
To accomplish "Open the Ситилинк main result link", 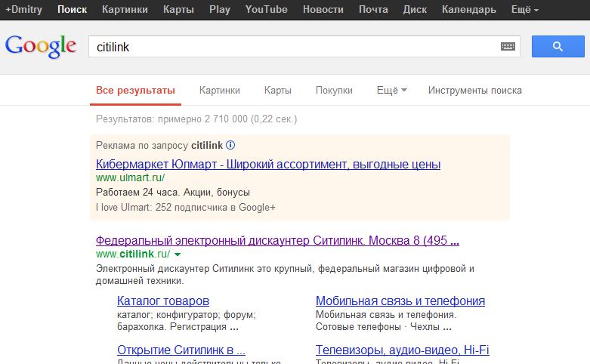I will pyautogui.click(x=277, y=240).
